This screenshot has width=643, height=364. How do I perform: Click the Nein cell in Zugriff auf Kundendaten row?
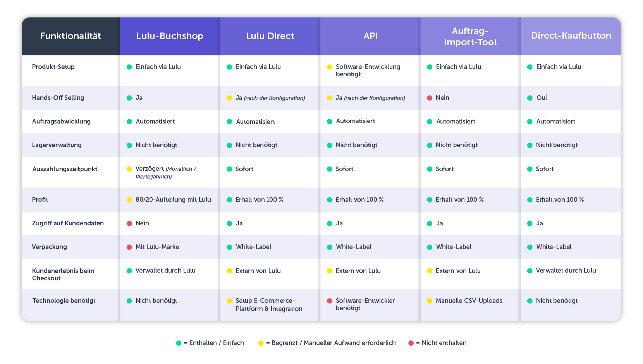click(142, 223)
